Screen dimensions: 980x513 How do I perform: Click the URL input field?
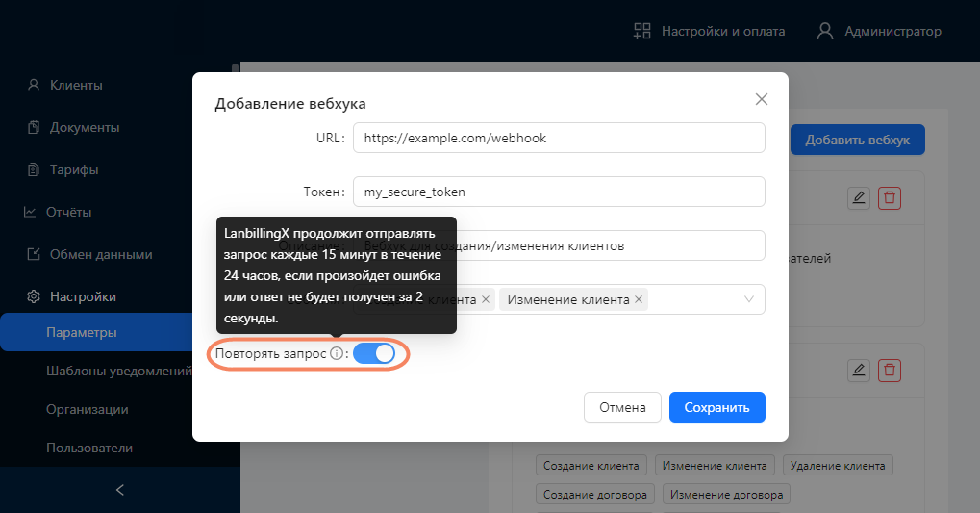(559, 138)
